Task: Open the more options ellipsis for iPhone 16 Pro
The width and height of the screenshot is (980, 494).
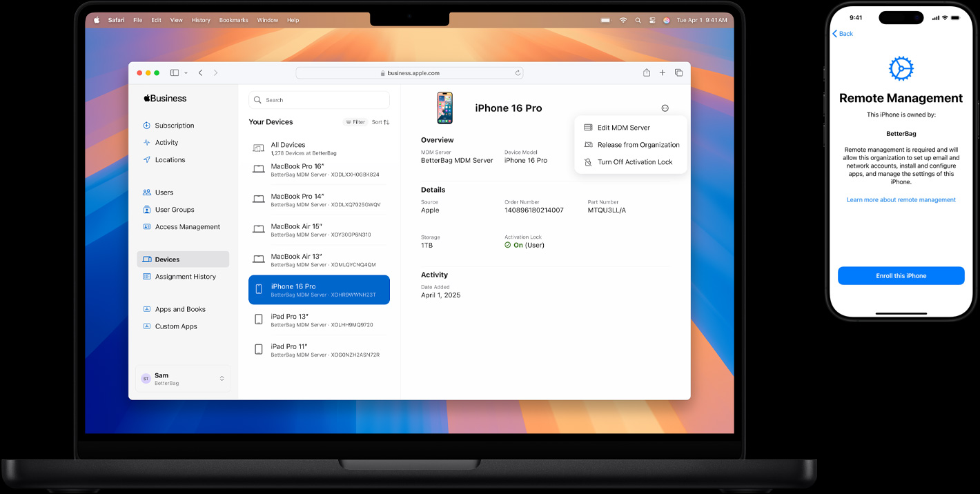Action: 665,108
